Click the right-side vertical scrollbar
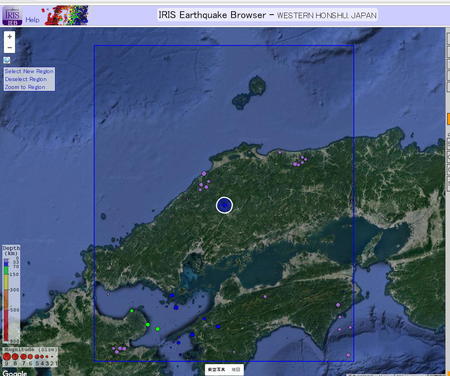450x376 pixels. 448,200
